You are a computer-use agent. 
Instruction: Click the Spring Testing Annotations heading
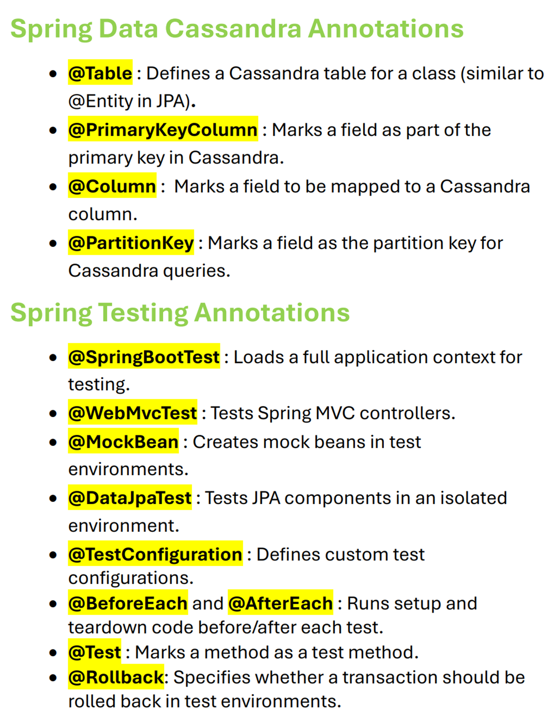pos(180,312)
